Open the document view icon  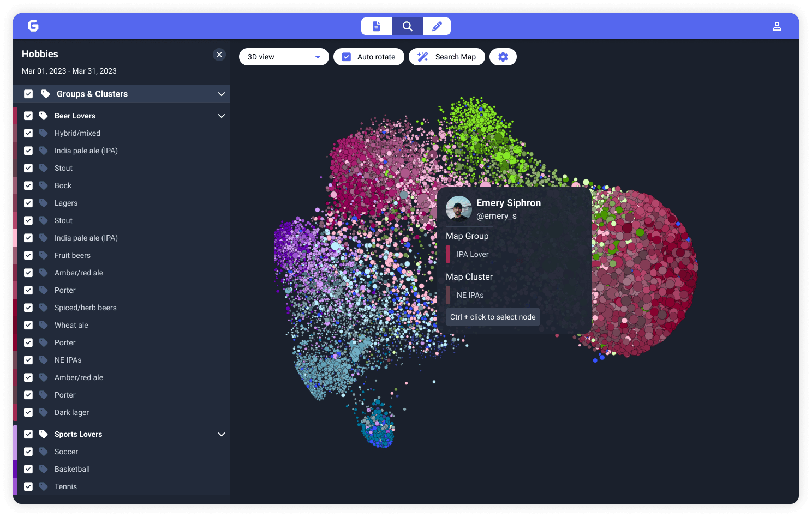click(x=377, y=26)
